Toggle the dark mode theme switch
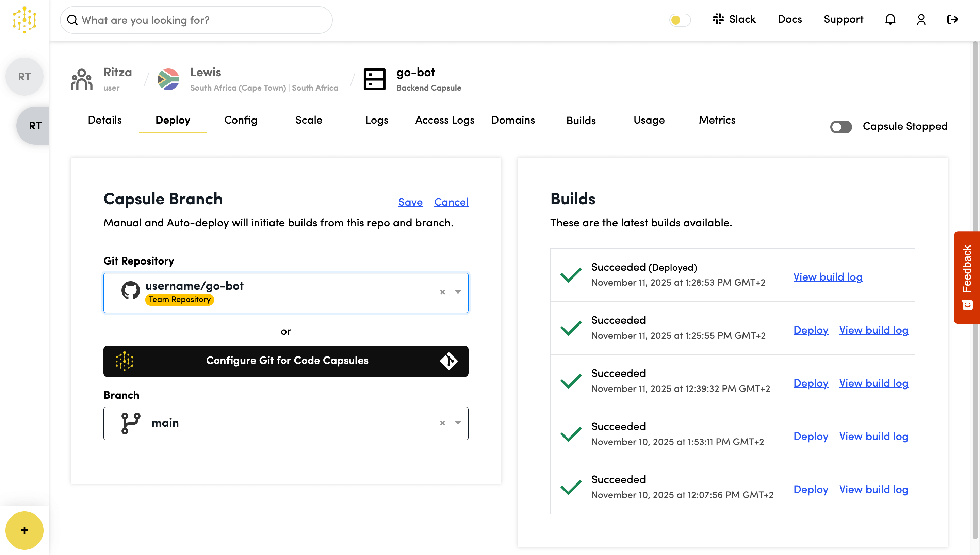Viewport: 980px width, 555px height. point(680,20)
